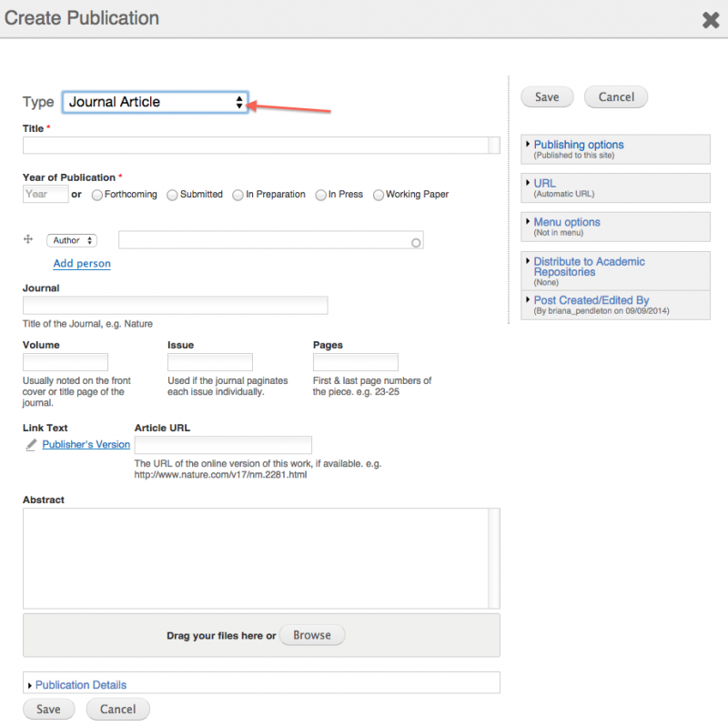This screenshot has width=728, height=726.
Task: Expand Post Created/Edited By section
Action: coord(591,300)
